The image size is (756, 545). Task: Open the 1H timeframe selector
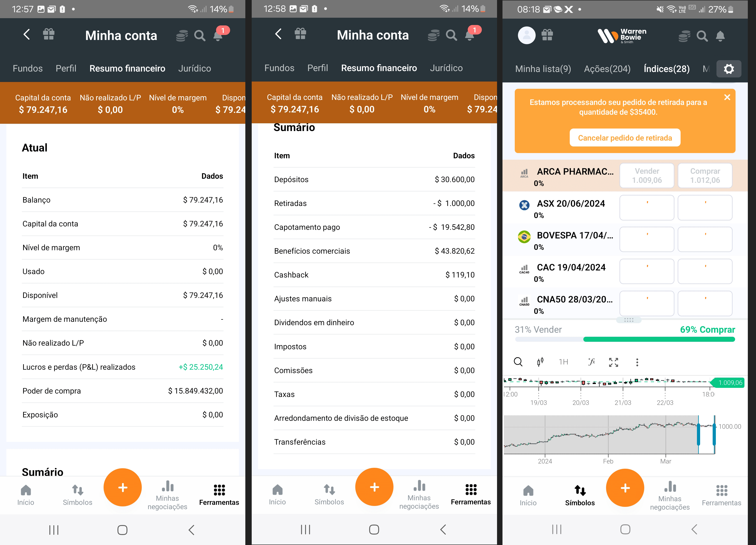pos(563,362)
